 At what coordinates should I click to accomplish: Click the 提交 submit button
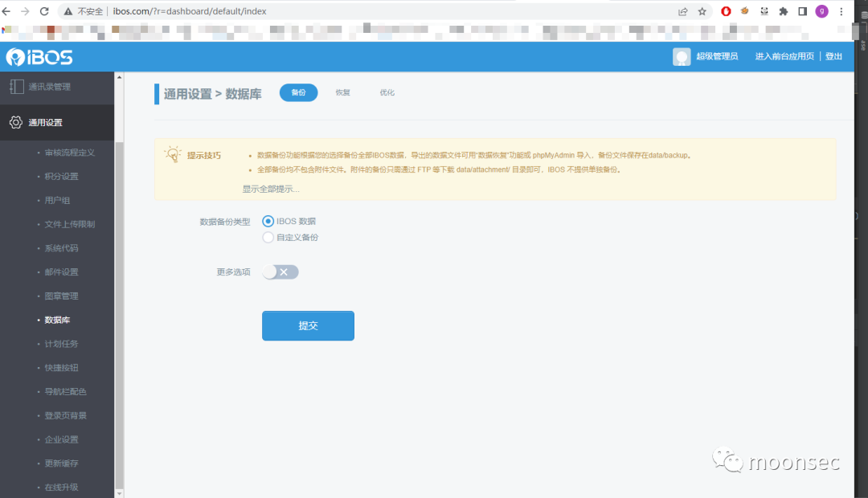308,326
